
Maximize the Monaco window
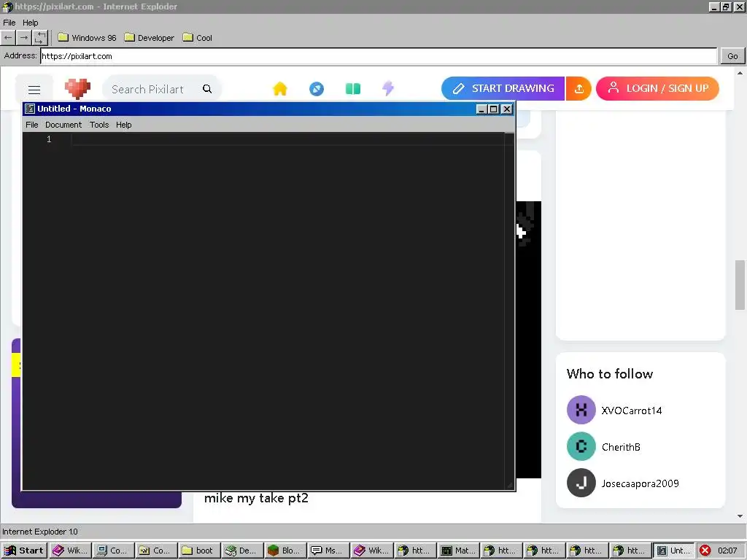tap(494, 109)
